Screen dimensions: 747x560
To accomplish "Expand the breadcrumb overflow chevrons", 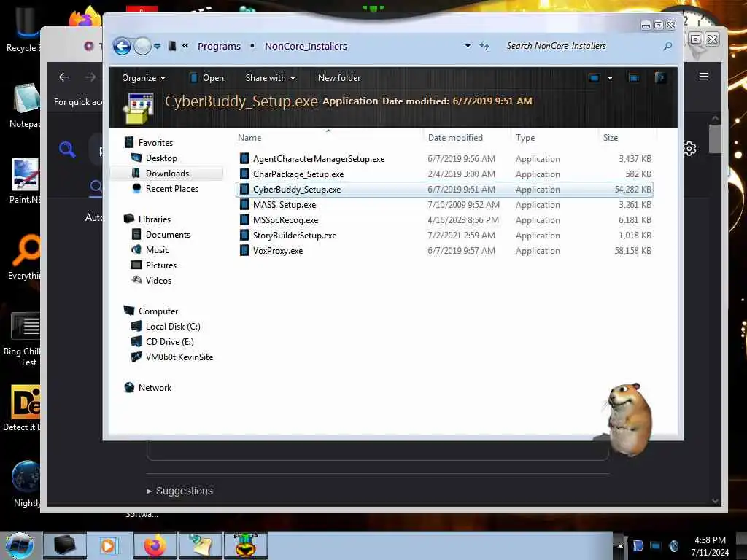I will (x=185, y=46).
